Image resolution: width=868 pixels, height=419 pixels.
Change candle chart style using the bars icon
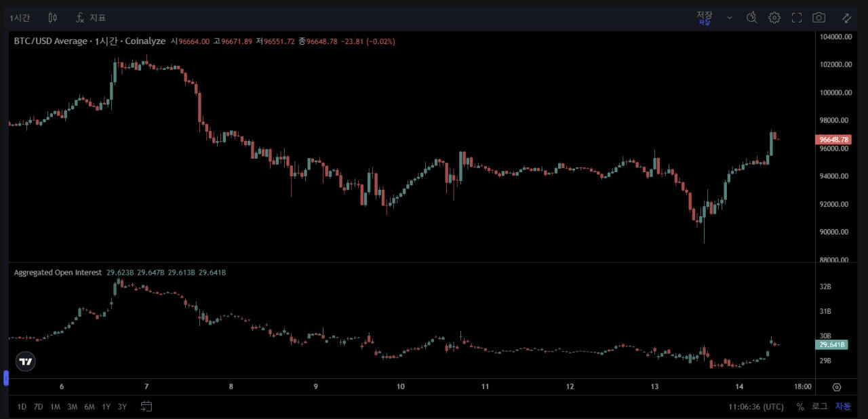coord(52,18)
